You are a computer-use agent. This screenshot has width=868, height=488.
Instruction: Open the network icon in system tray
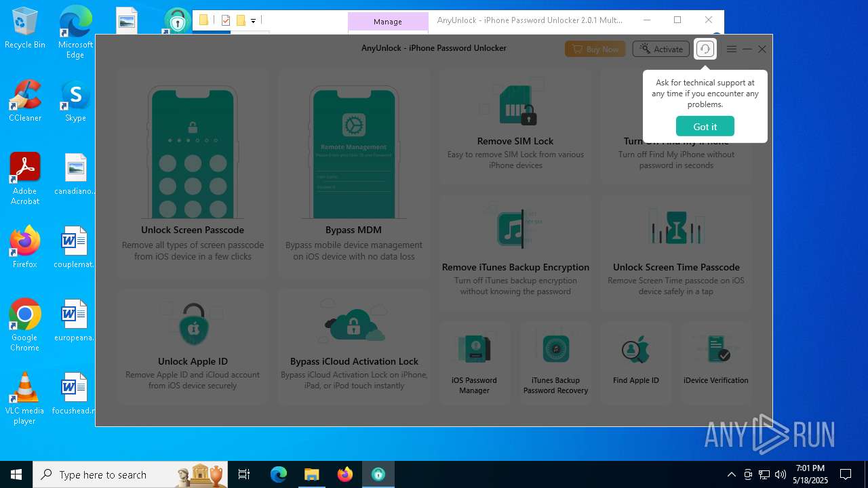(x=764, y=474)
